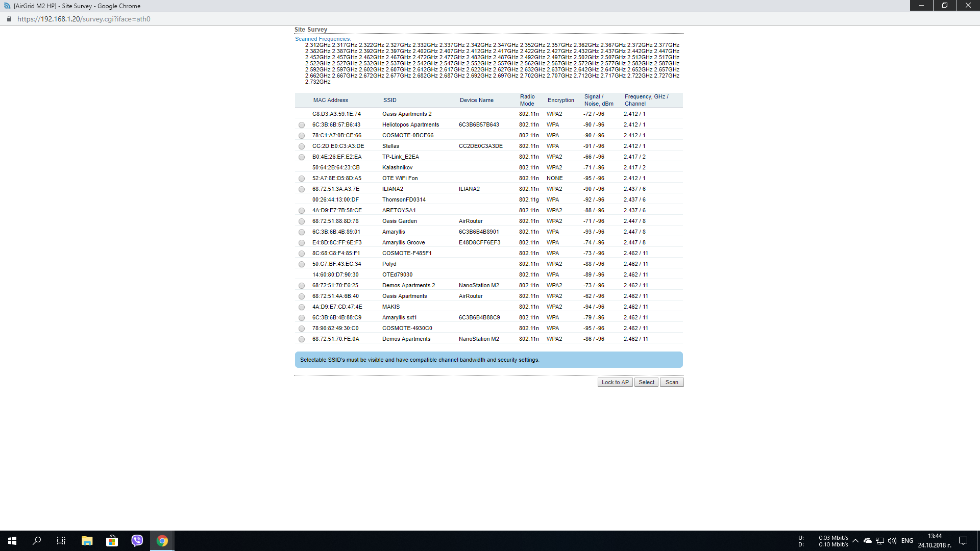The width and height of the screenshot is (980, 551).
Task: Open File Explorer from taskbar
Action: coord(87,541)
